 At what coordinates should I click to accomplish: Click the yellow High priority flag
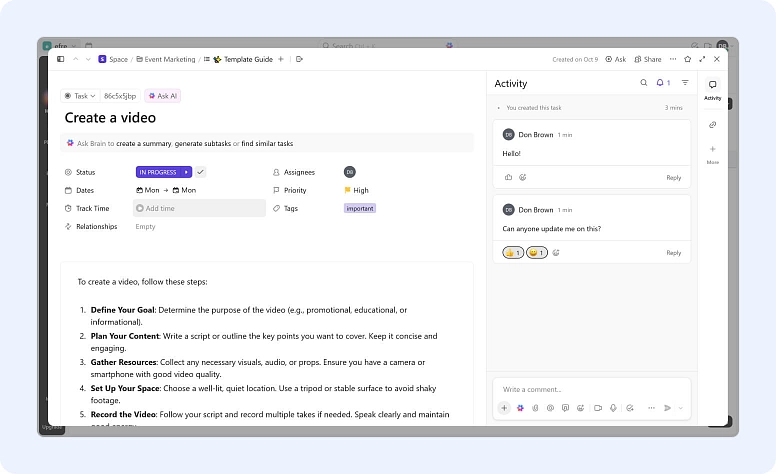tap(347, 190)
